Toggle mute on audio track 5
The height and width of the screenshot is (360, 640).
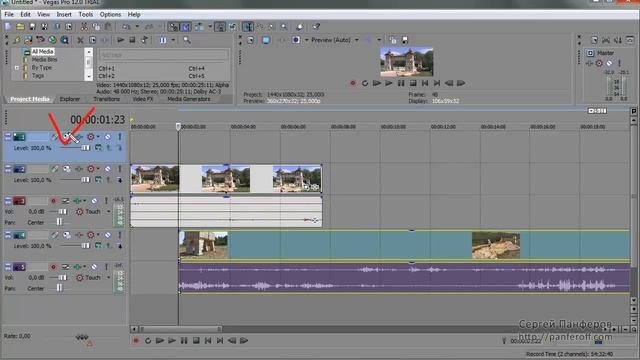pyautogui.click(x=94, y=267)
